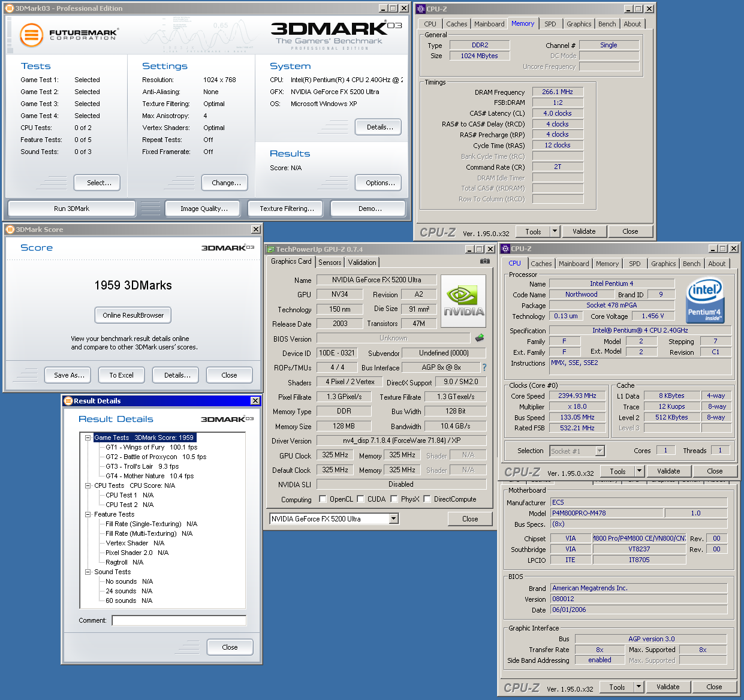
Task: Open Image Quality settings
Action: (204, 209)
